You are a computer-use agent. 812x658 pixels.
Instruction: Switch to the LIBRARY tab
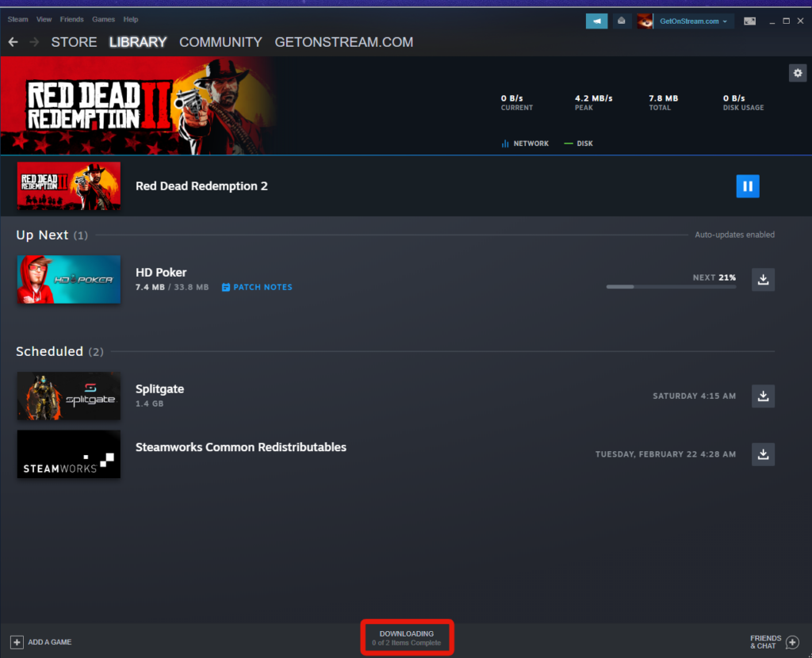tap(138, 42)
